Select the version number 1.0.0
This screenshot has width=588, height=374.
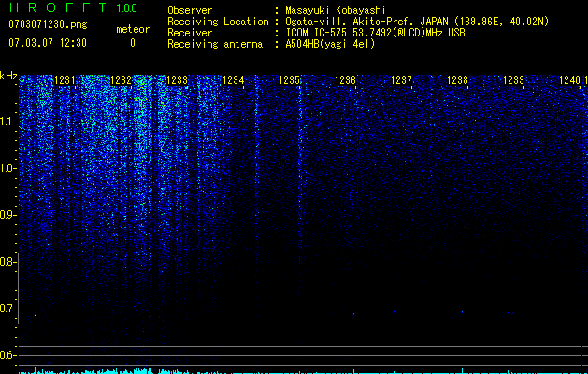click(126, 7)
